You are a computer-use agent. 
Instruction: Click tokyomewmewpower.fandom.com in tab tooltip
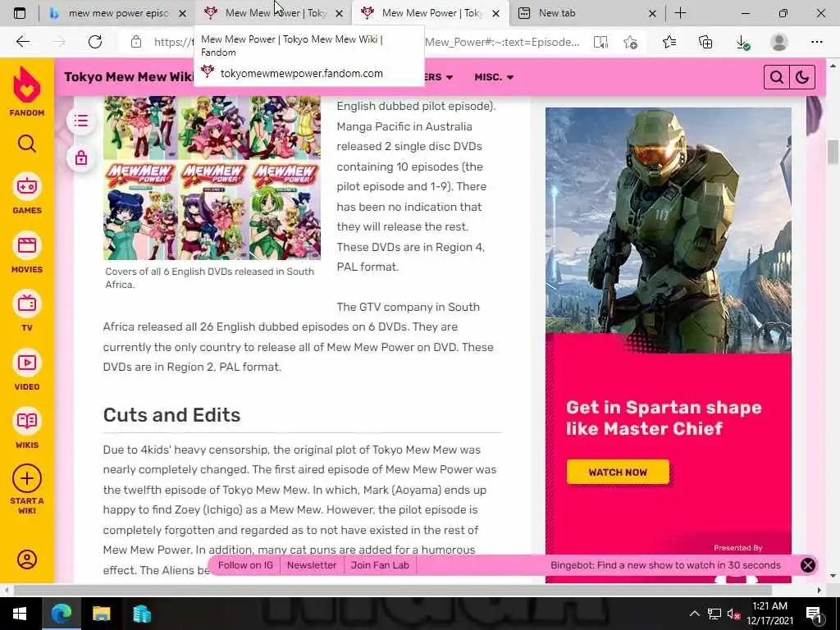click(302, 73)
